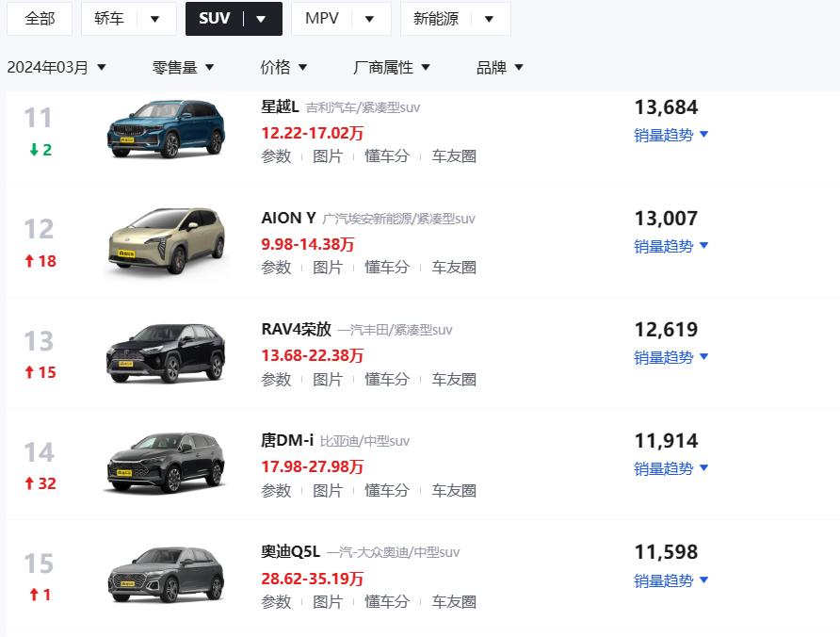Viewport: 840px width, 637px height.
Task: Click the sales figure 11,914
Action: pyautogui.click(x=667, y=441)
